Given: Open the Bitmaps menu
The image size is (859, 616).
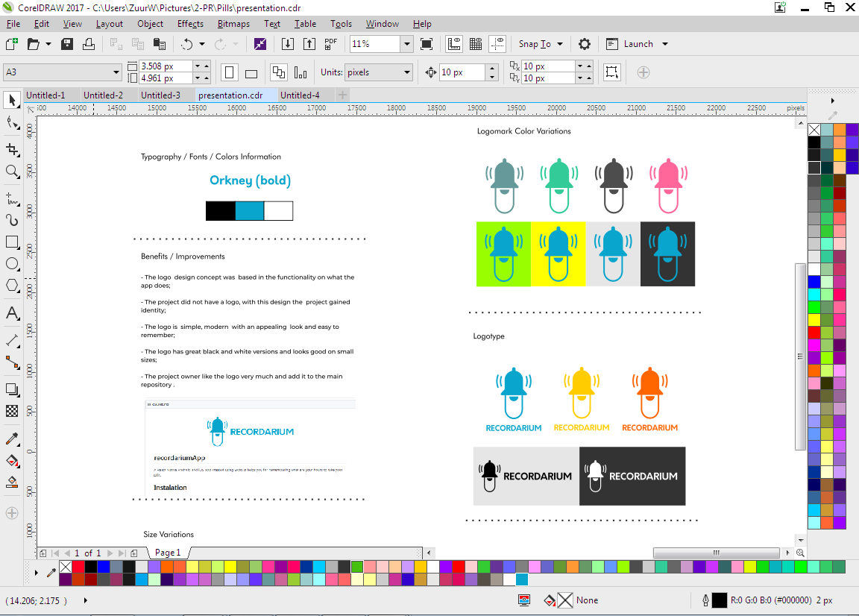Looking at the screenshot, I should (233, 24).
